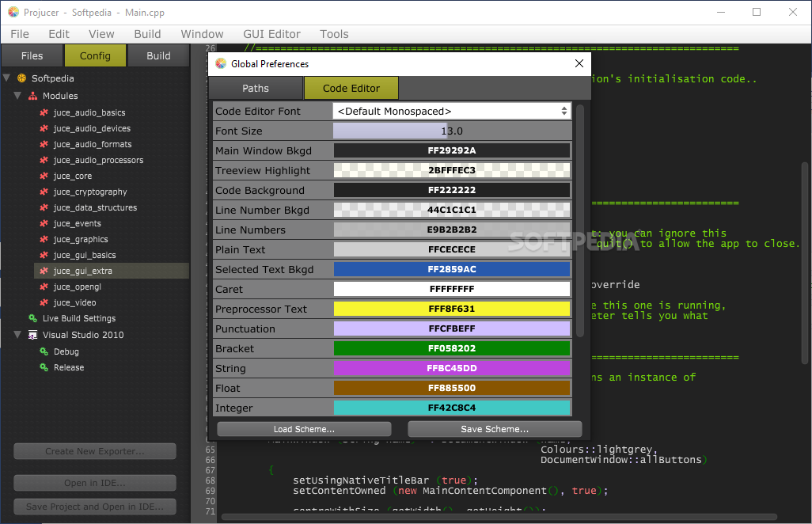Click Save Project and Open in IDE...

coord(95,507)
